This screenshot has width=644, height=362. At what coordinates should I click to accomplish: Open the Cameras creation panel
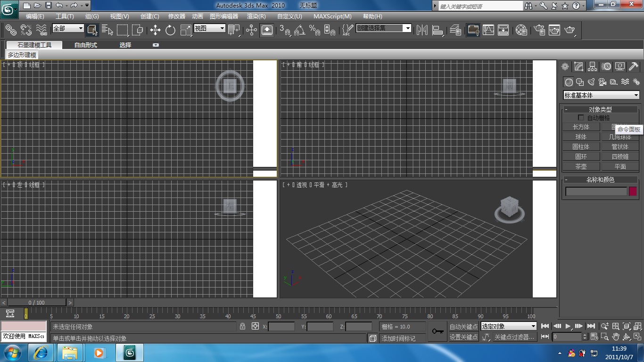pyautogui.click(x=602, y=82)
